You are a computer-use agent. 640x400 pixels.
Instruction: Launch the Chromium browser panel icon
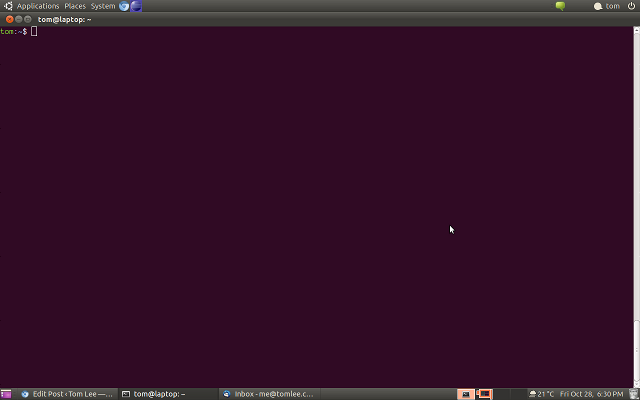pos(124,6)
